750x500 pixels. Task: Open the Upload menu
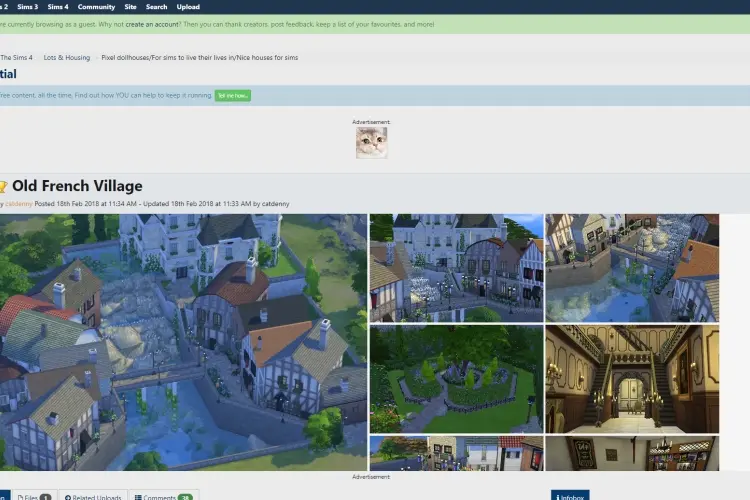[188, 7]
